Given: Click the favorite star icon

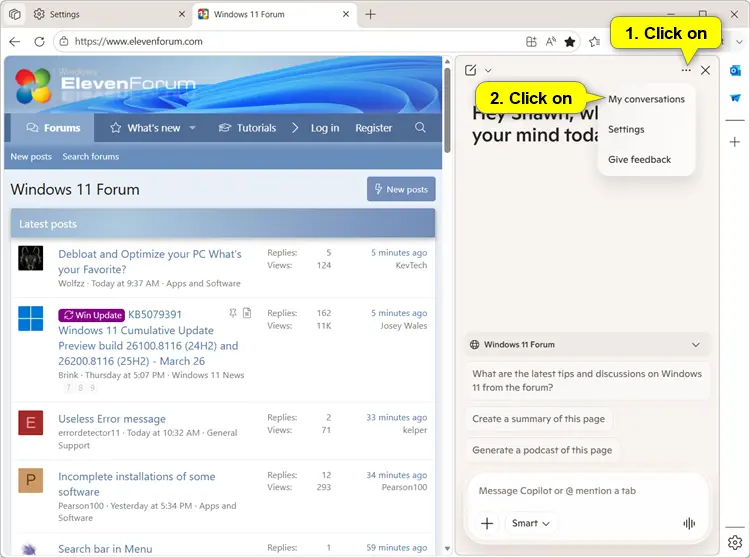Looking at the screenshot, I should click(x=570, y=42).
